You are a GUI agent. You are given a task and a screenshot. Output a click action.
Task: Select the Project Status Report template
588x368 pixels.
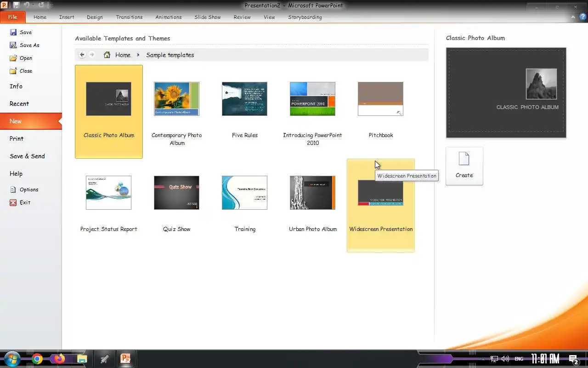(x=109, y=206)
